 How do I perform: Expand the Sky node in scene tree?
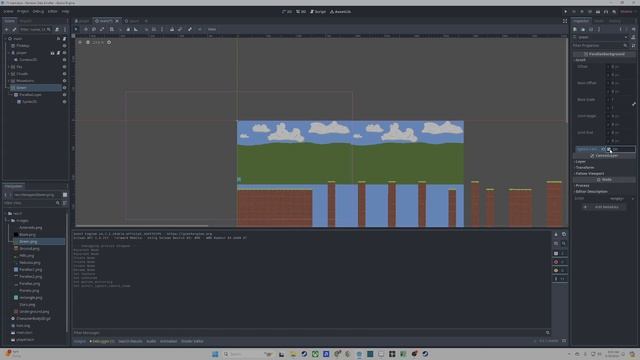9,67
